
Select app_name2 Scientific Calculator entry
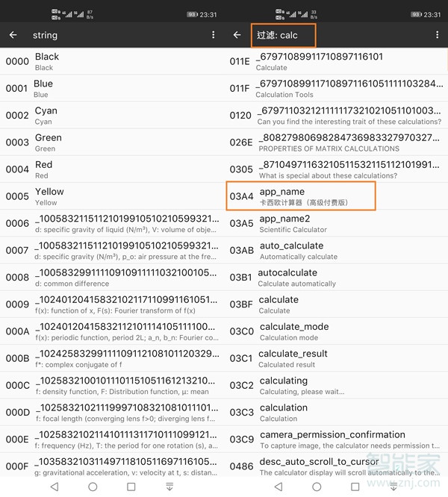336,223
